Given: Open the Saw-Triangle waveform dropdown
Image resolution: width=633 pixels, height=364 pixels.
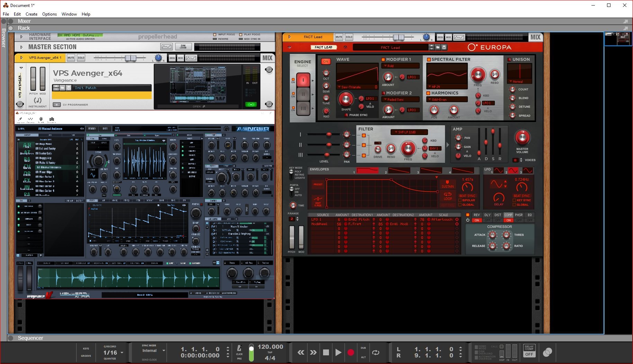Looking at the screenshot, I should click(357, 87).
